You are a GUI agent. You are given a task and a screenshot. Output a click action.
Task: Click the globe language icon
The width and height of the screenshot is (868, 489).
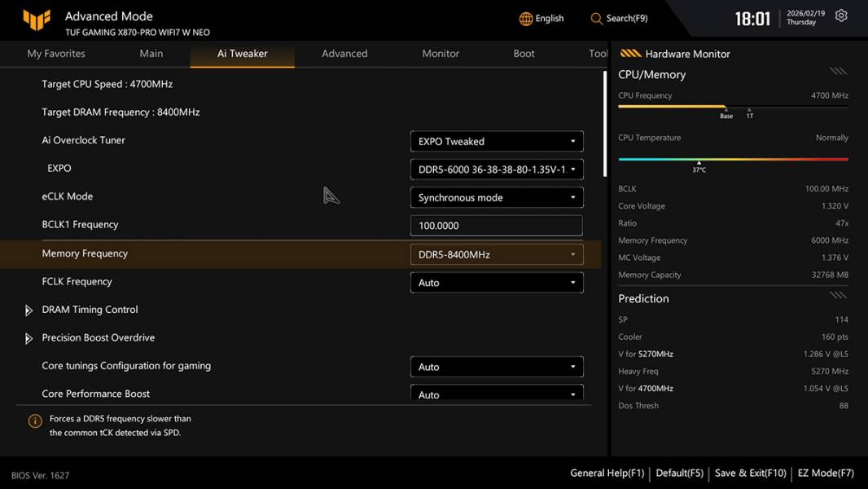526,19
